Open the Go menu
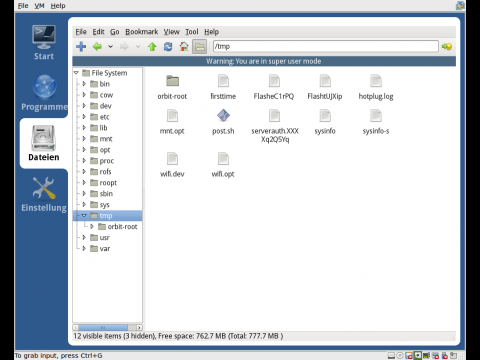Image resolution: width=480 pixels, height=360 pixels. coord(115,32)
